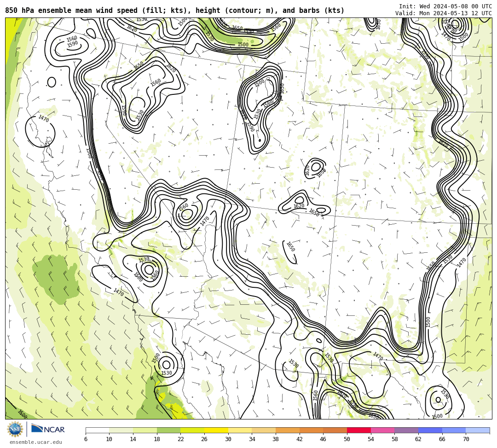Viewport: 497px width, 448px height.
Task: Click the colorbar tick label '70'
Action: (x=466, y=439)
